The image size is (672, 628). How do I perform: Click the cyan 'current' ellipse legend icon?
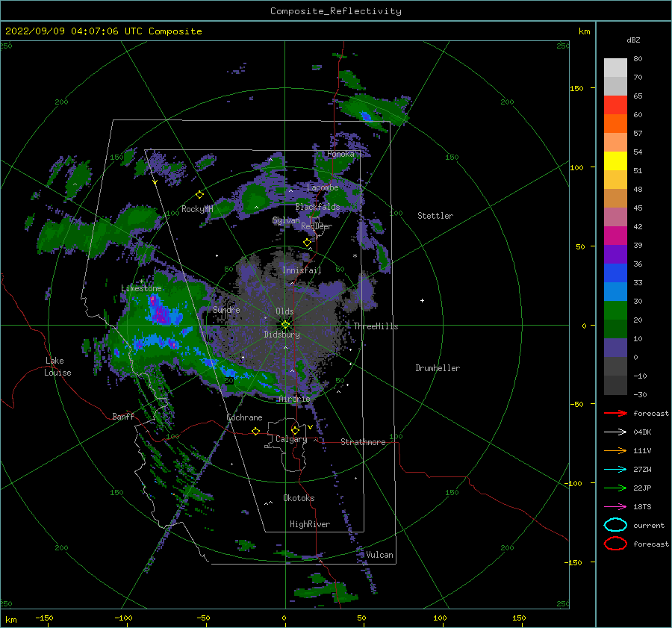615,525
